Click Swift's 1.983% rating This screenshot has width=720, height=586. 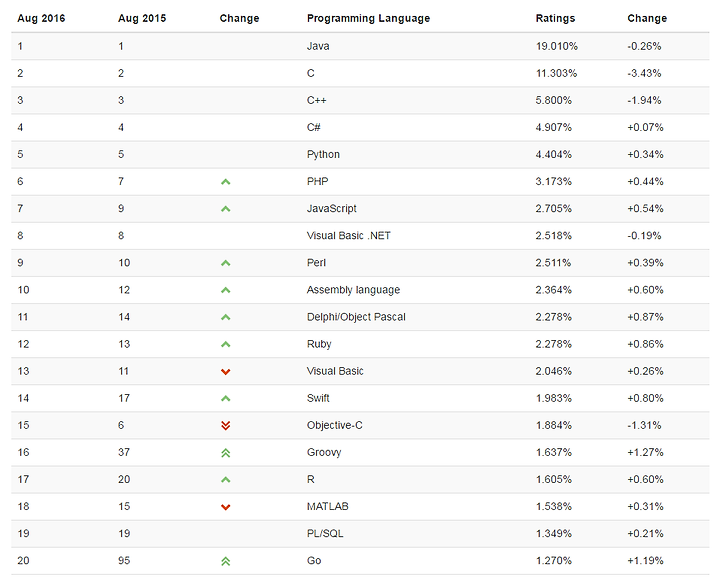(x=554, y=399)
